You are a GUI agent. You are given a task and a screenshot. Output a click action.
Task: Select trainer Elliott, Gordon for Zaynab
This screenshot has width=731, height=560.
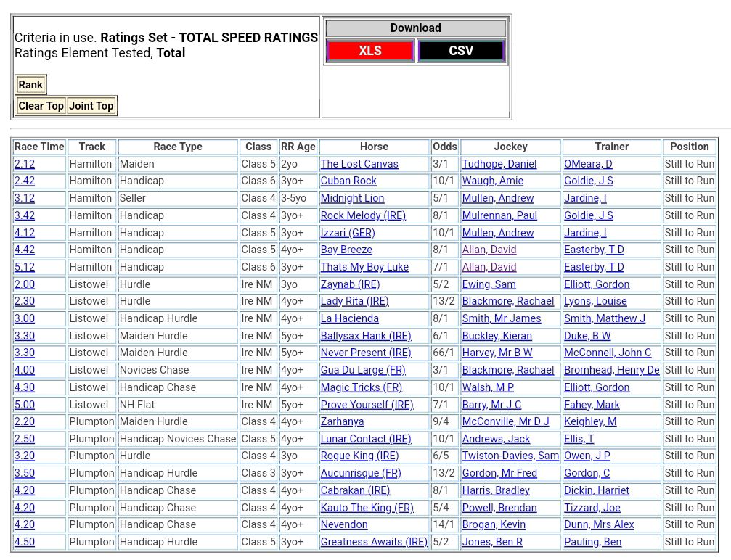tap(597, 284)
